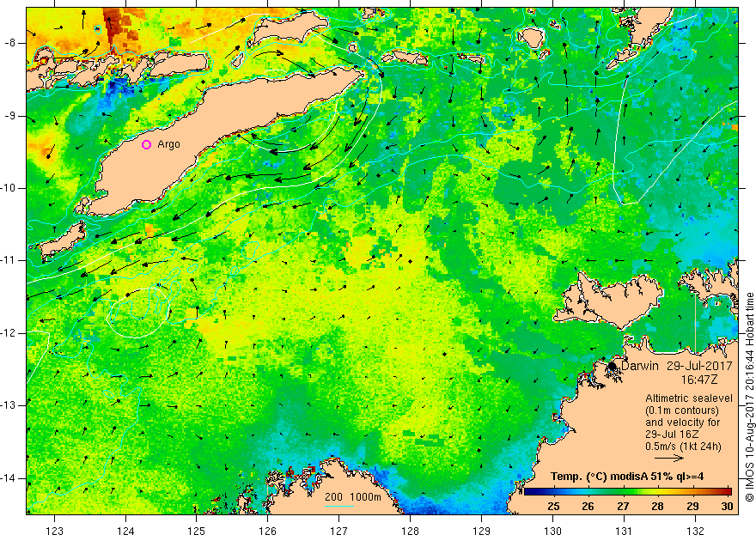
Task: Click latitude axis label -14
Action: coord(9,478)
